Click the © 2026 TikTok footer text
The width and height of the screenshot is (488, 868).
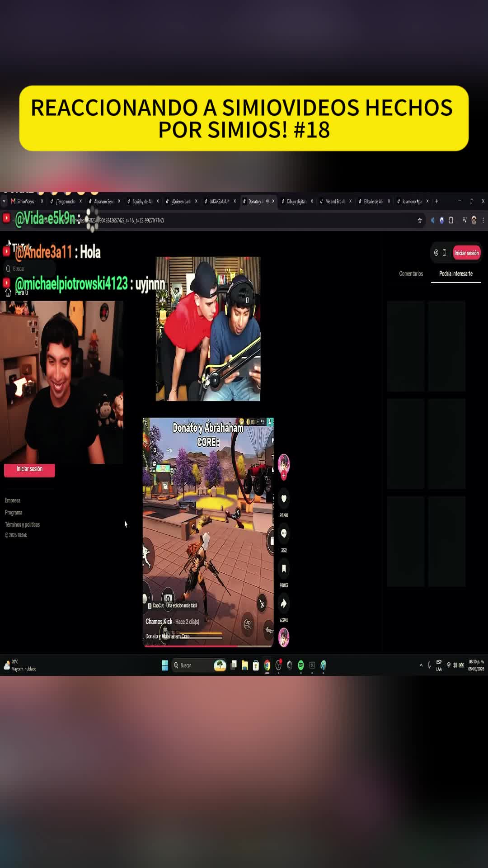16,535
